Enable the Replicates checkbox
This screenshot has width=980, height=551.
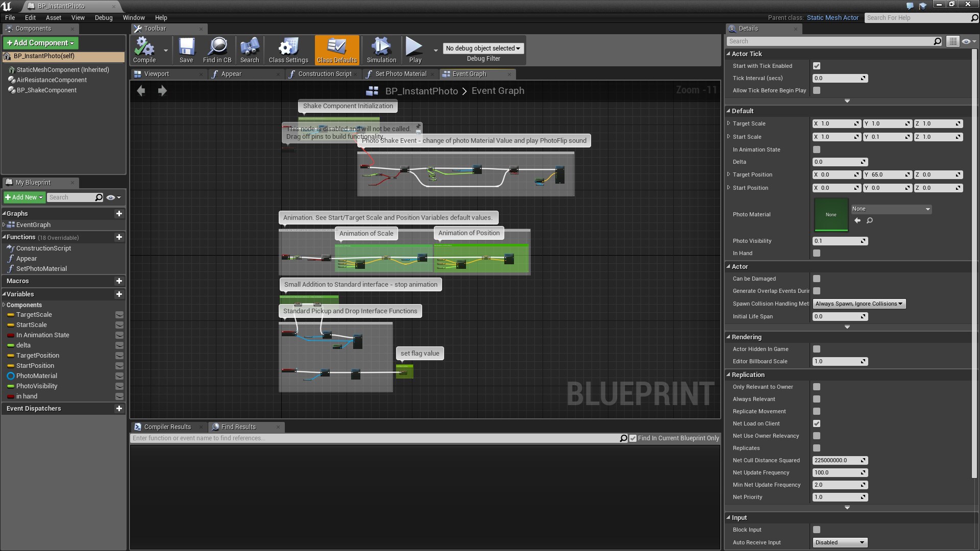(817, 448)
